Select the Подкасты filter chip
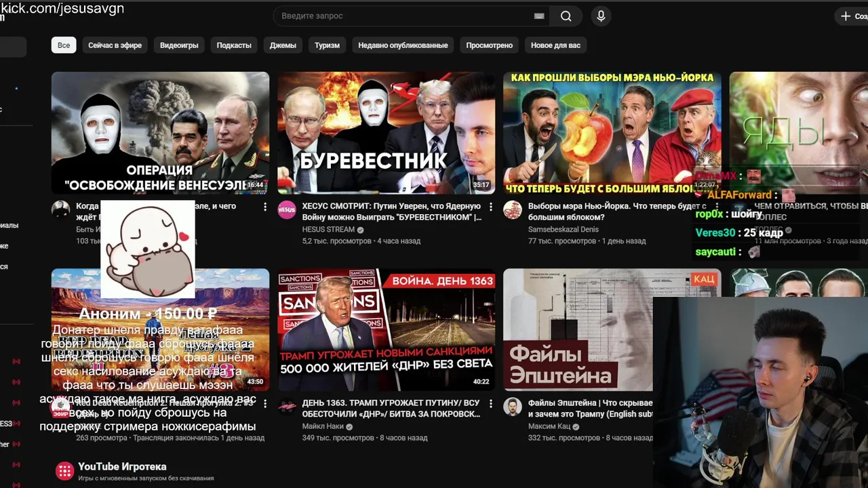868x488 pixels. point(234,45)
